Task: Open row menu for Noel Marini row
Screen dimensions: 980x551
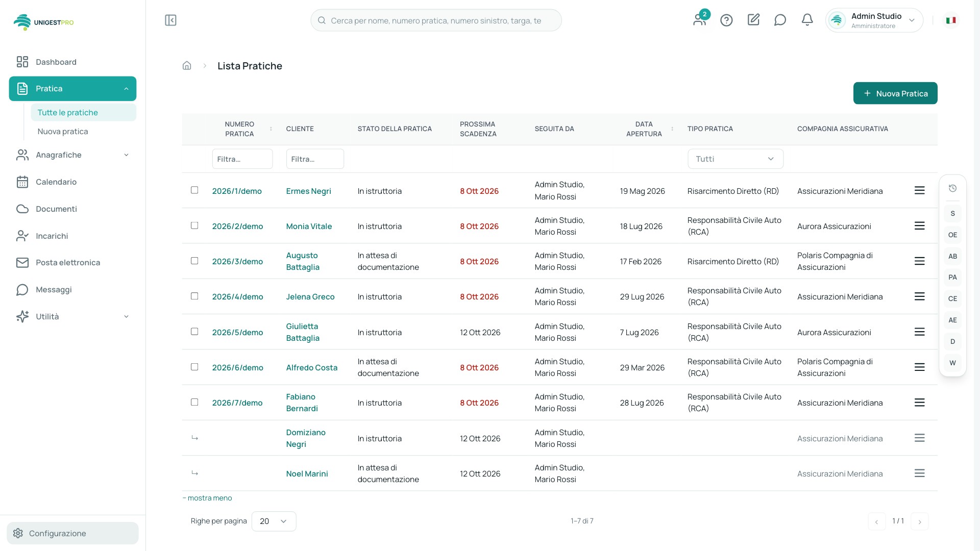Action: click(919, 473)
